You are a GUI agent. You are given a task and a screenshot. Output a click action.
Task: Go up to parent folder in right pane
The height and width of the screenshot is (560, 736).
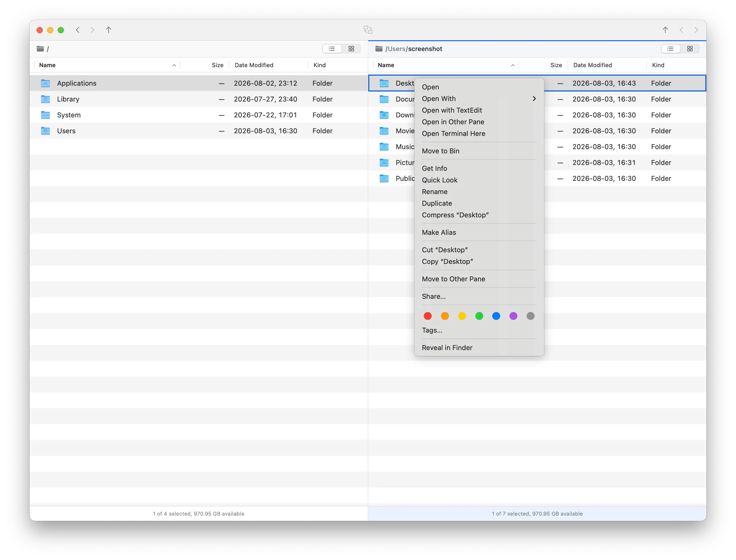665,30
